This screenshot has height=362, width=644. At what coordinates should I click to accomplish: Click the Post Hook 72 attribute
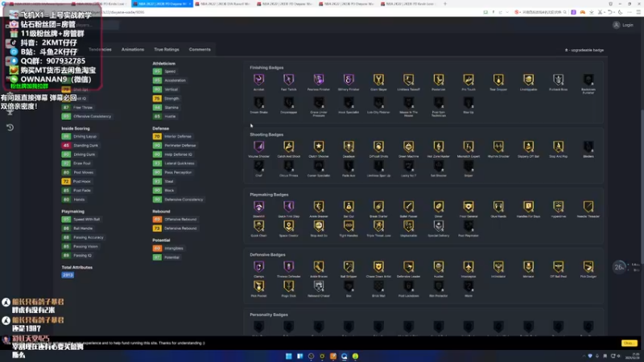point(76,182)
